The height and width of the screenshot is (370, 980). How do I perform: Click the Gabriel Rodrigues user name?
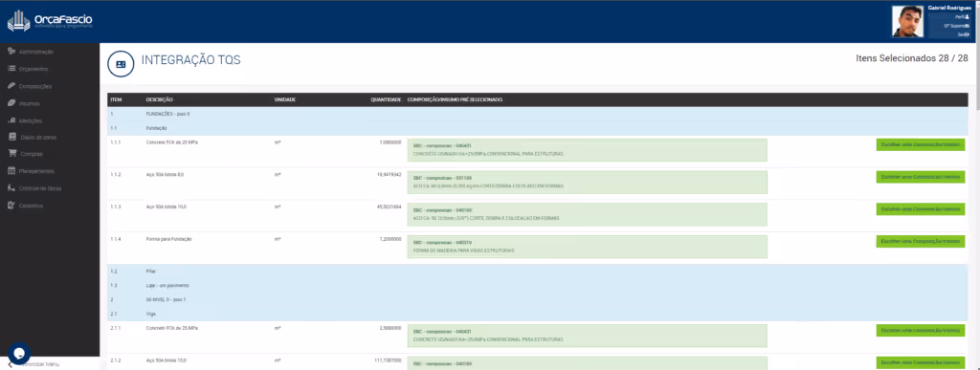pos(949,8)
